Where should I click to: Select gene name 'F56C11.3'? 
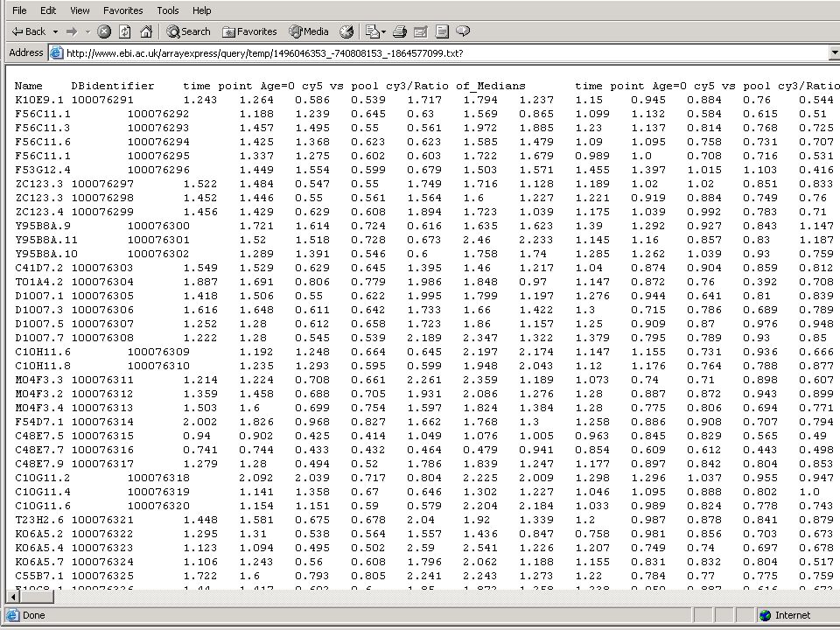pyautogui.click(x=43, y=128)
